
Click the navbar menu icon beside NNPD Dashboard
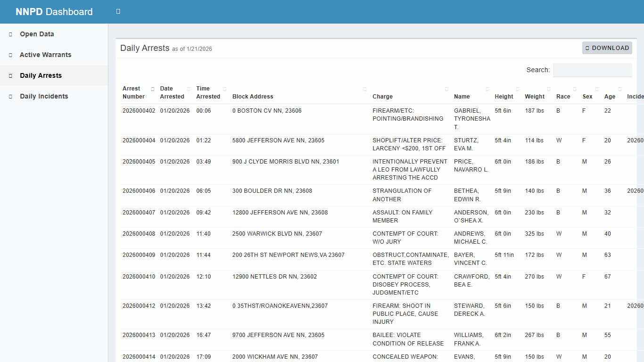click(x=118, y=11)
